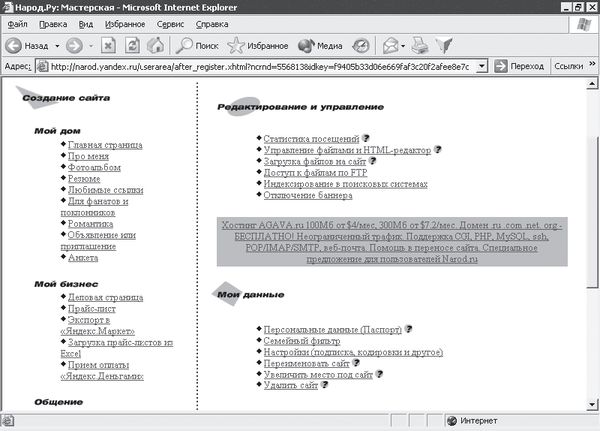Click help icon next to Статистика посещений
Viewport: 600px width, 431px height.
pos(366,138)
